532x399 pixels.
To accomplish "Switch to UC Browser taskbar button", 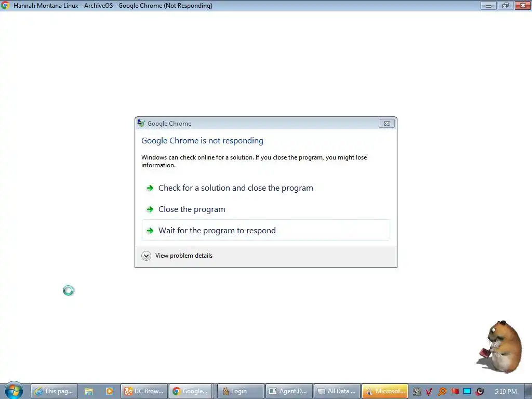I will click(x=144, y=391).
